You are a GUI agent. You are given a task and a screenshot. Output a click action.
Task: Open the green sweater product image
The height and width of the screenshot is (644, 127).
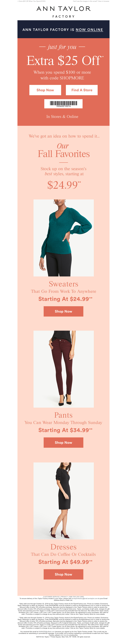click(64, 238)
